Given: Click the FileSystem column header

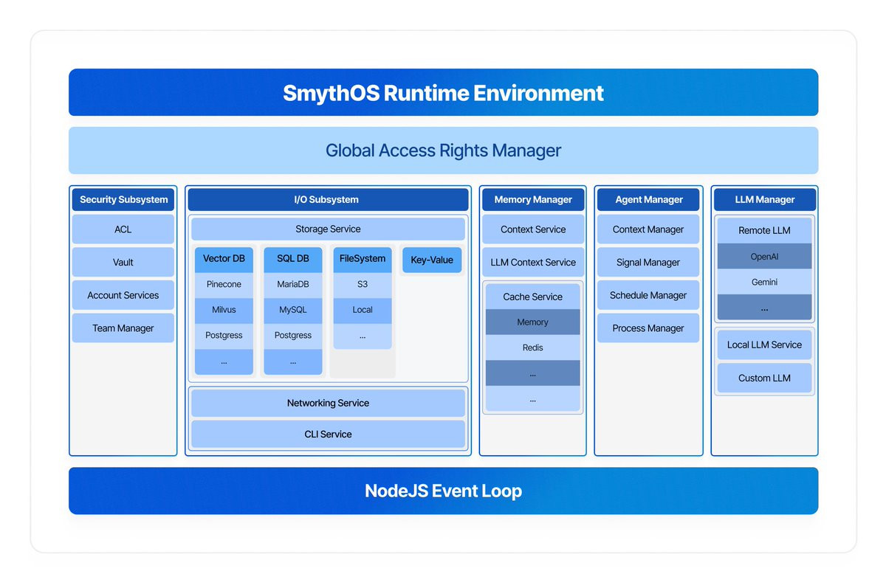Looking at the screenshot, I should pos(363,259).
